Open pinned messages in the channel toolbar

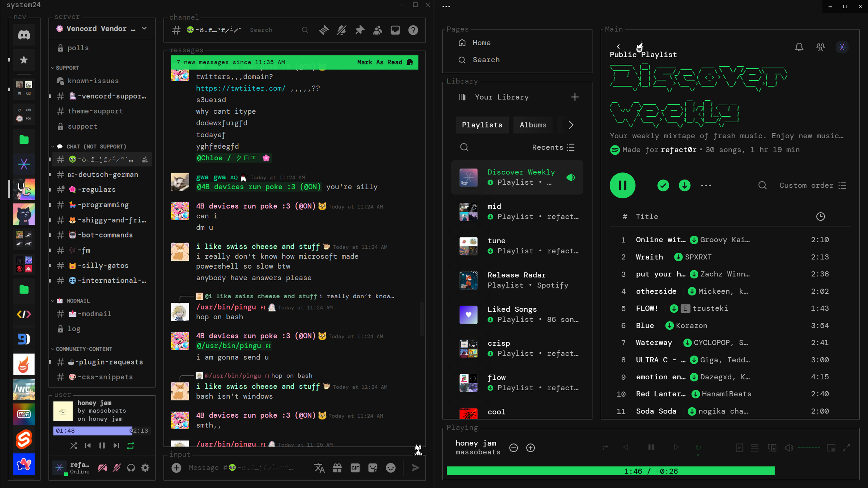tap(359, 30)
